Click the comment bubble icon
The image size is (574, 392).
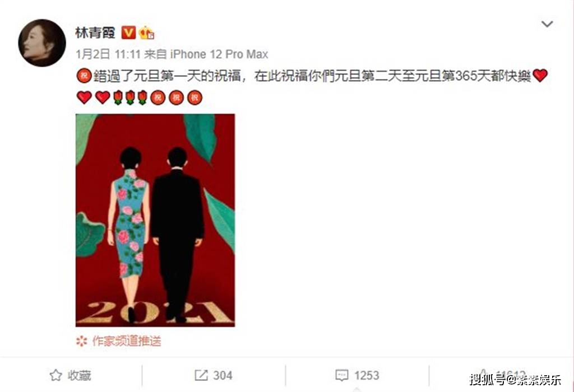[x=341, y=376]
